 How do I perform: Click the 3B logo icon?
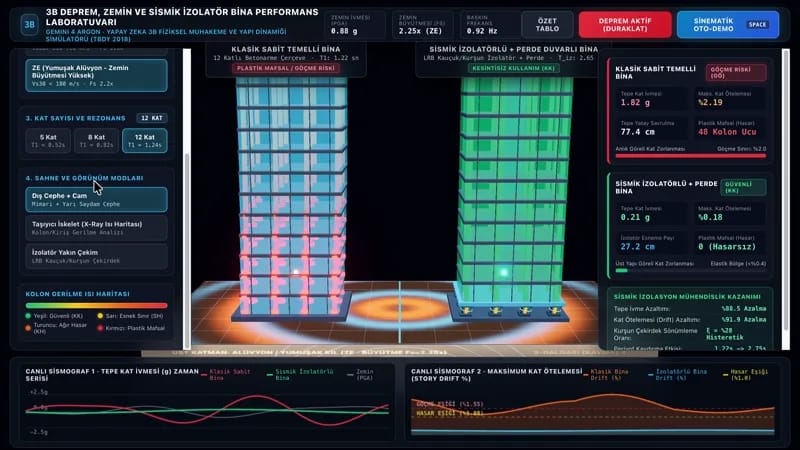[x=29, y=24]
